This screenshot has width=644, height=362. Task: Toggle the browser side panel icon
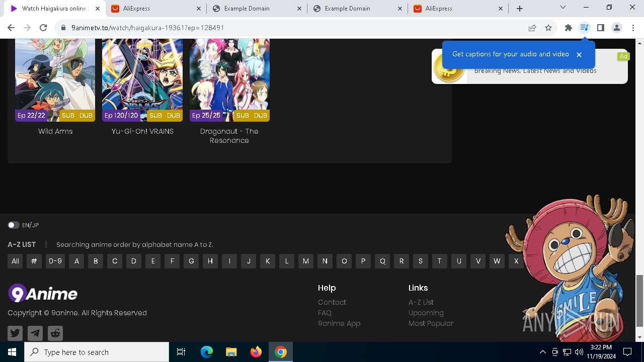tap(600, 28)
